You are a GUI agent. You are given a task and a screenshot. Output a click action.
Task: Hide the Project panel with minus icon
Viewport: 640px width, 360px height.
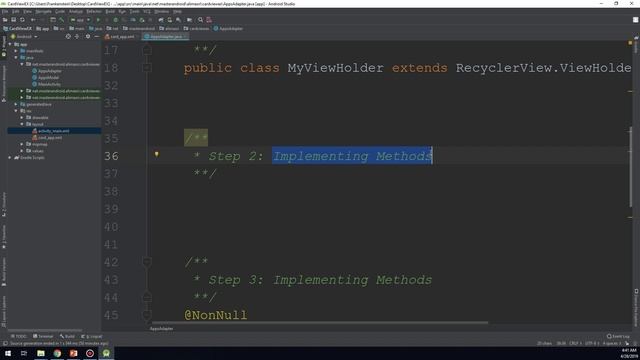pyautogui.click(x=97, y=36)
